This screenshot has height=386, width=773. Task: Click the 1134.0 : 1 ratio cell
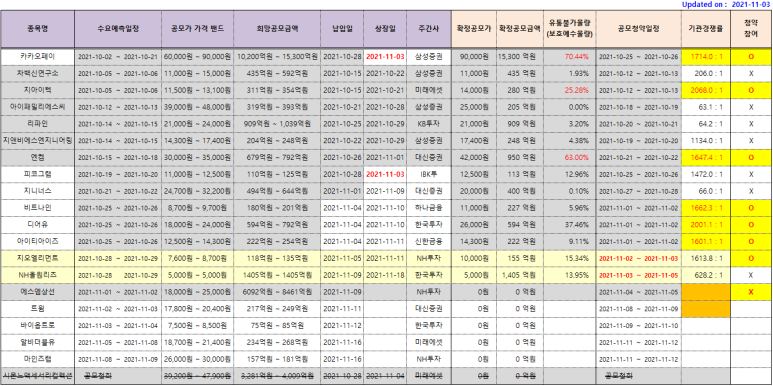(x=705, y=140)
